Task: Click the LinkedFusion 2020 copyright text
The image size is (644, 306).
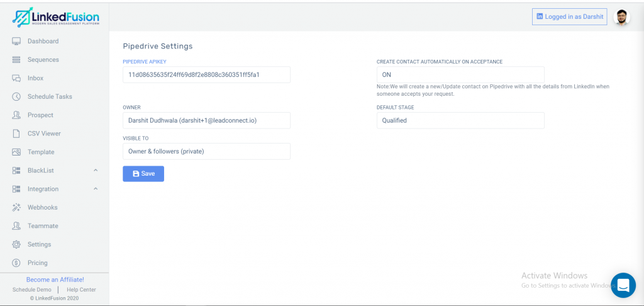Action: (x=54, y=298)
